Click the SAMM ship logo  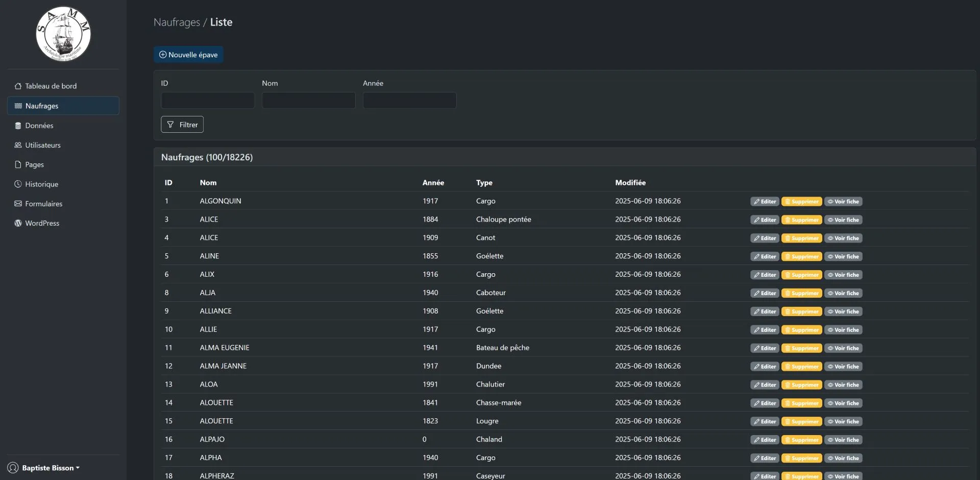point(63,34)
